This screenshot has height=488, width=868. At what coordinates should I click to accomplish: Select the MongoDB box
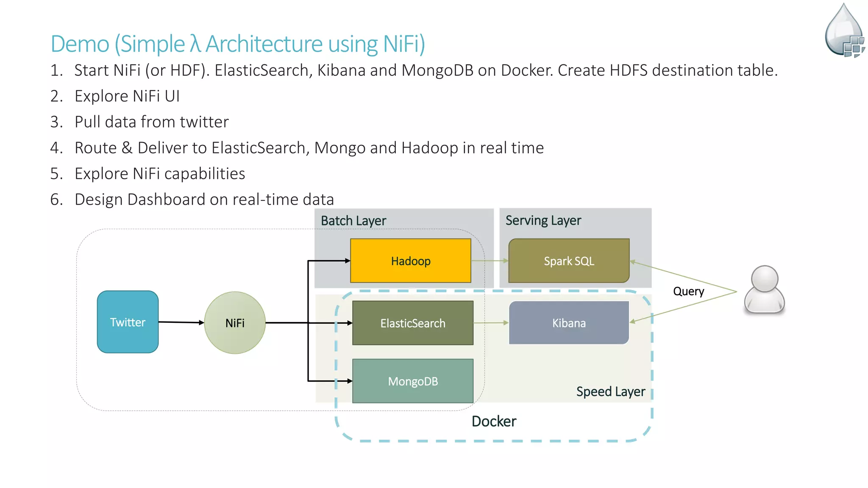click(412, 381)
